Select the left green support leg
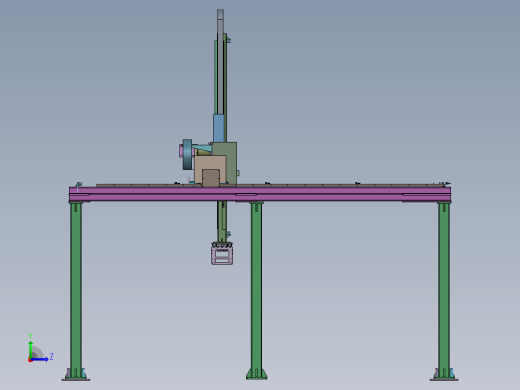The height and width of the screenshot is (390, 520). point(76,290)
